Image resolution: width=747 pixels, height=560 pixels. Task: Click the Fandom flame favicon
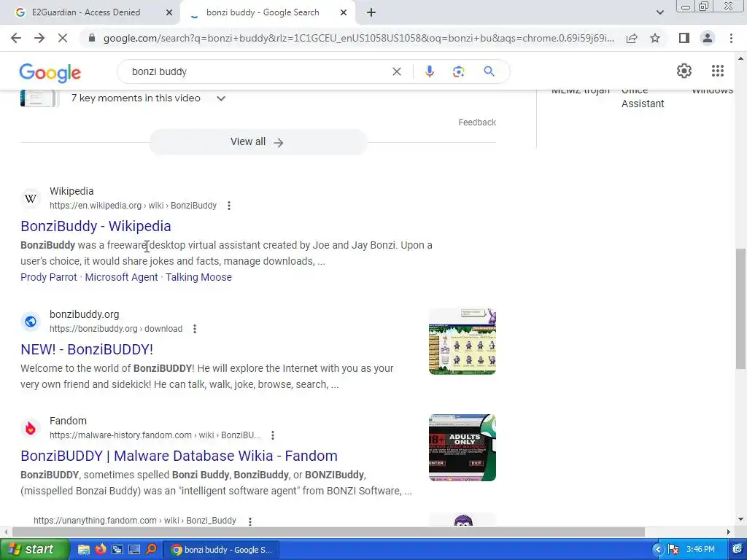[31, 428]
